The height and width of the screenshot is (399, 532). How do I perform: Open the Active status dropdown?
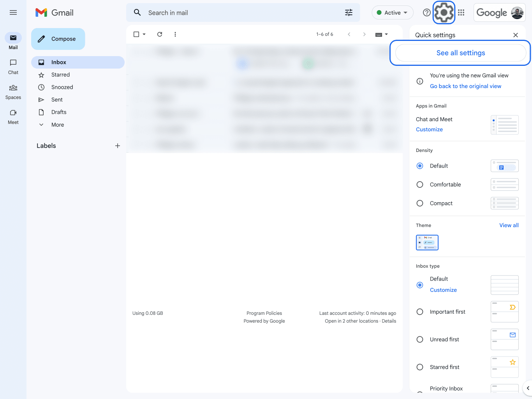click(x=392, y=12)
